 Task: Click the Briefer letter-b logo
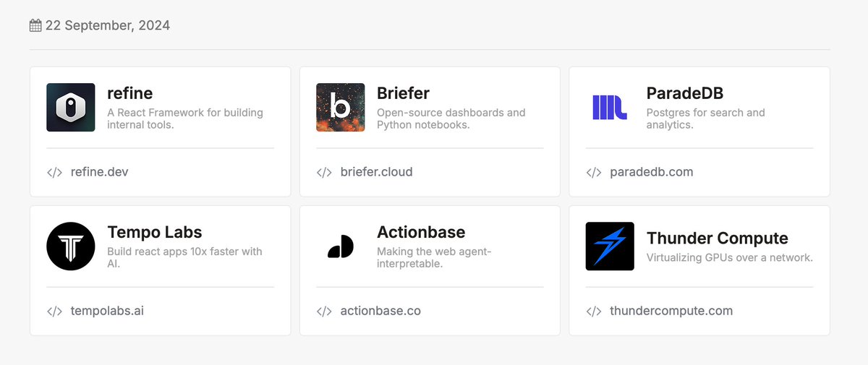(341, 108)
